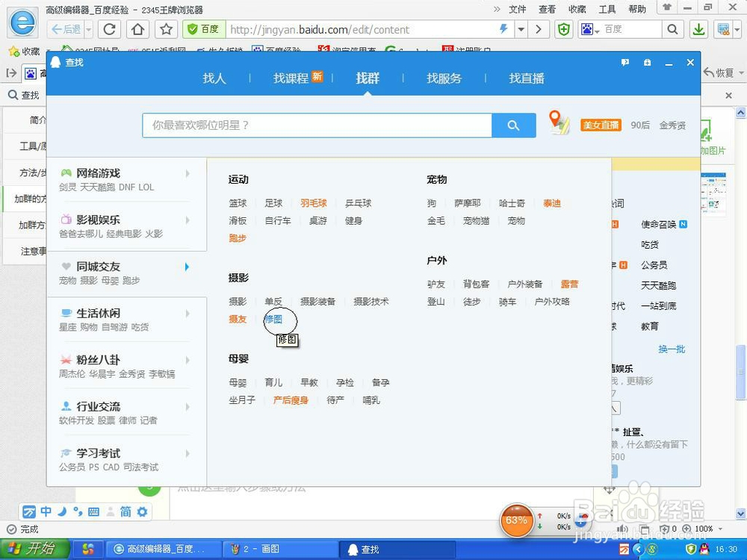The height and width of the screenshot is (560, 747).
Task: Switch to 找直播 tab
Action: click(527, 78)
